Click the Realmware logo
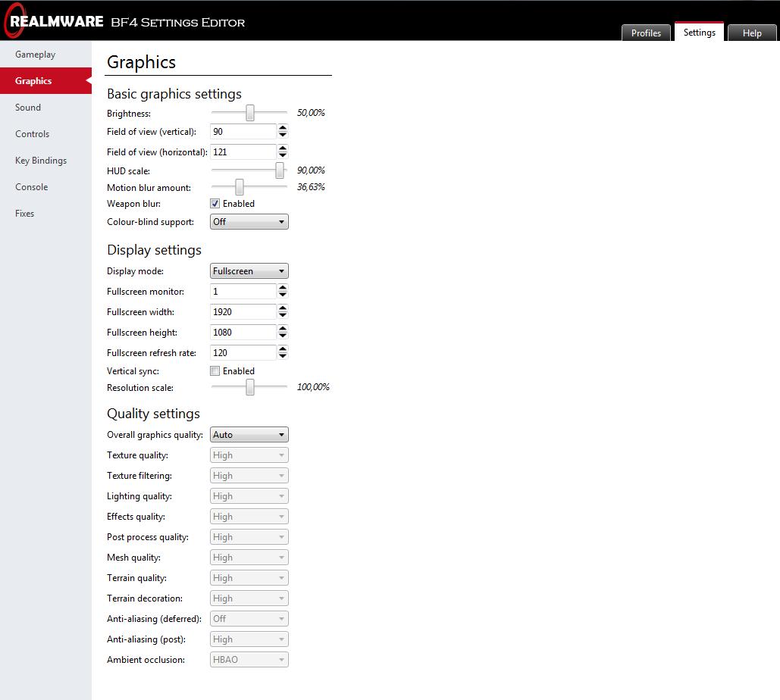 tap(54, 21)
